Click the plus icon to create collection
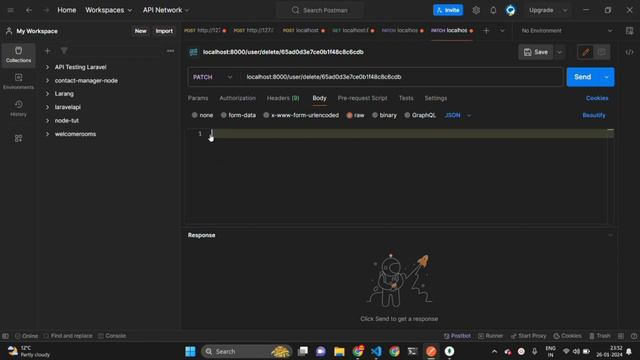This screenshot has height=360, width=640. (47, 51)
